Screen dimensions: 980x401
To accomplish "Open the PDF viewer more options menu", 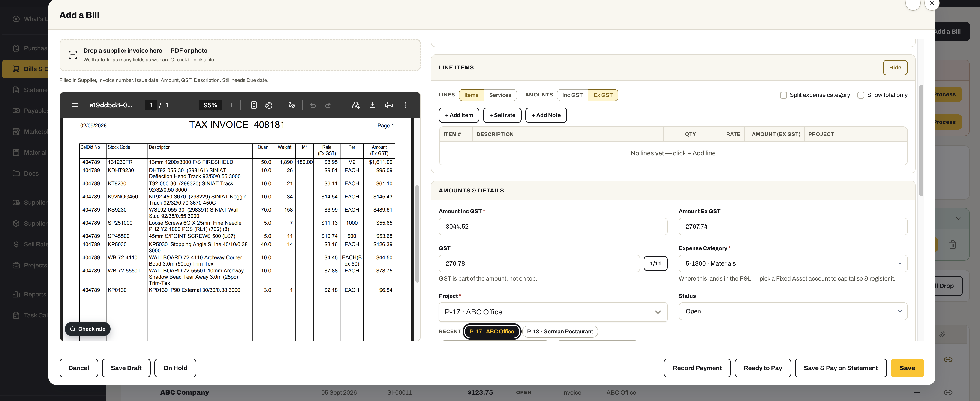I will click(x=406, y=105).
